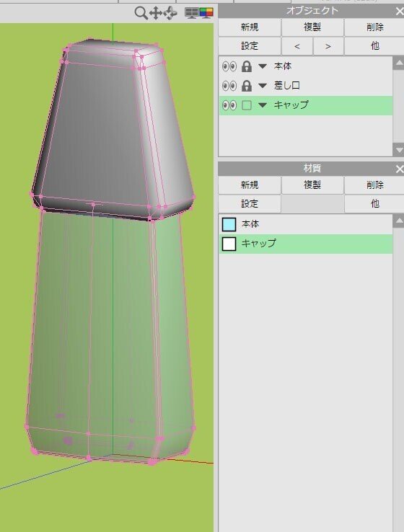Click the white キャップ material swatch
The width and height of the screenshot is (404, 532).
(229, 244)
